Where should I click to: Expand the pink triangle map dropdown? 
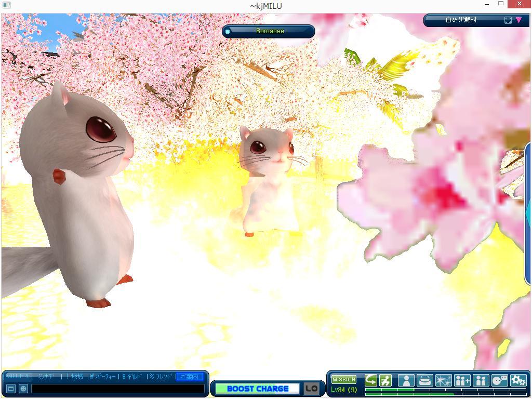[x=518, y=20]
